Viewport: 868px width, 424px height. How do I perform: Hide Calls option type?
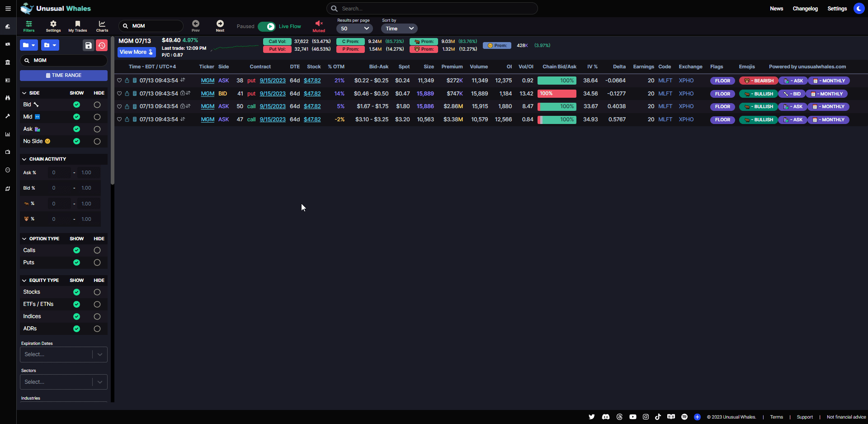click(97, 250)
